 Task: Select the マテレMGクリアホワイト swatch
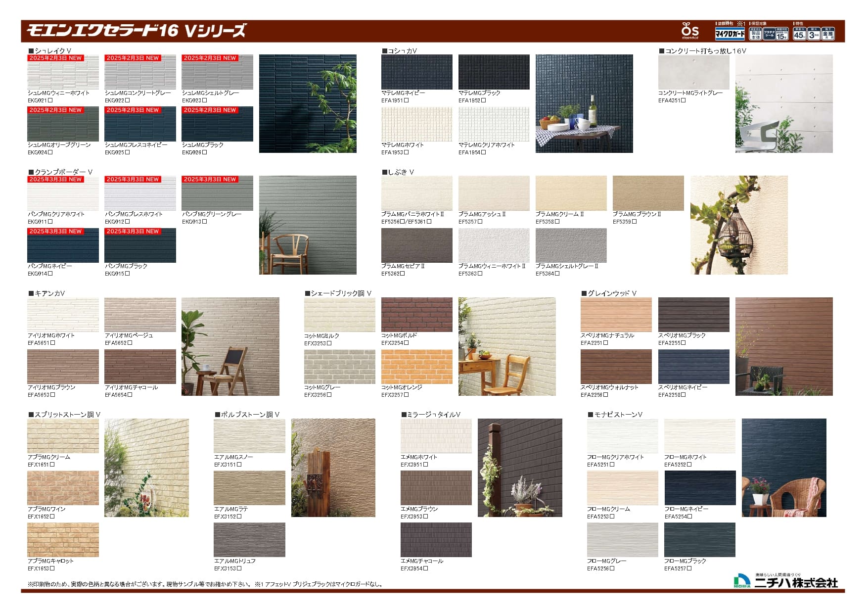pyautogui.click(x=494, y=124)
